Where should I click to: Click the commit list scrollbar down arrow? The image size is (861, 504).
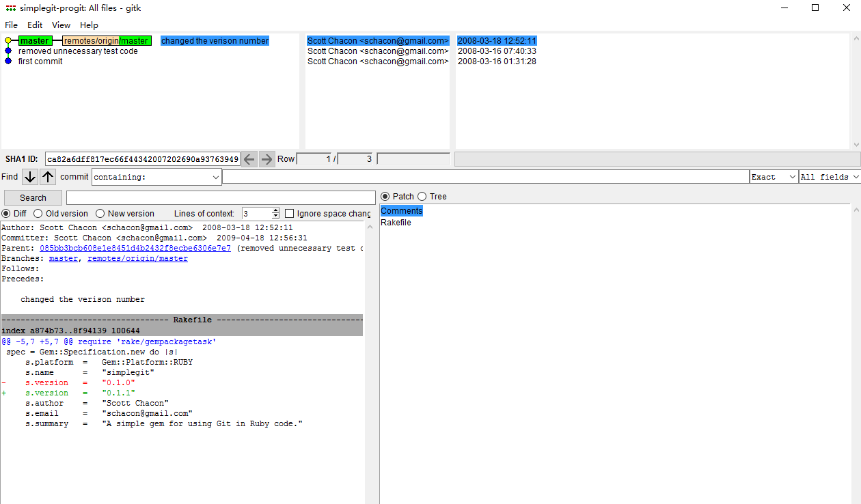click(857, 145)
